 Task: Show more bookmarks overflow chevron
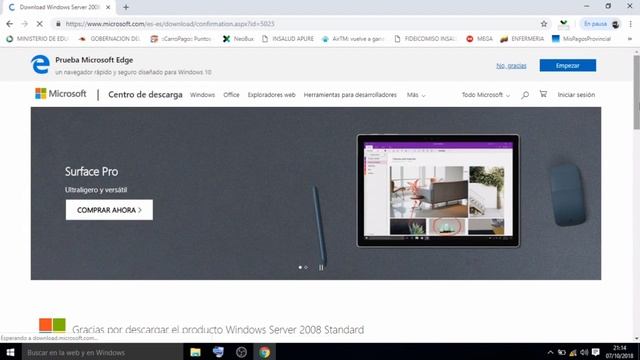point(630,39)
